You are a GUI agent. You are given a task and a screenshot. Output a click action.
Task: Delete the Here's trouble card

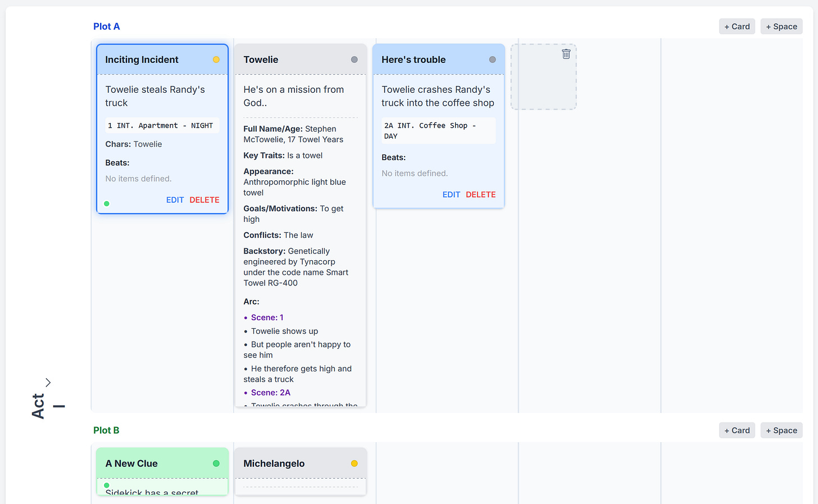click(481, 195)
